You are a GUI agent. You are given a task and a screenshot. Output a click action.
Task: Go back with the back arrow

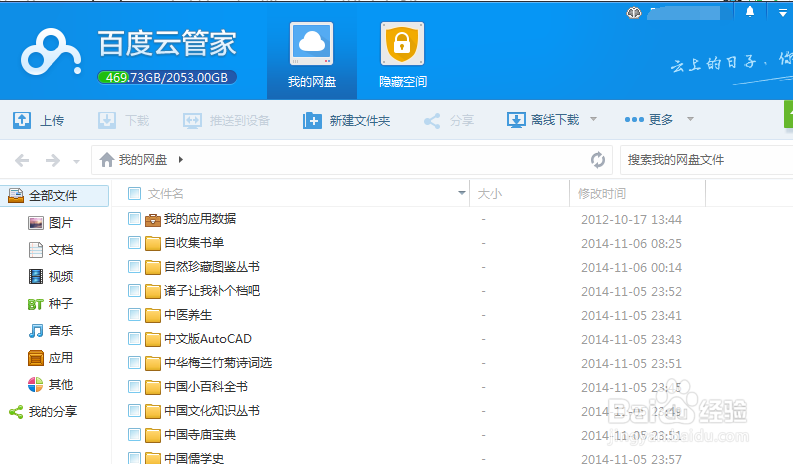[22, 161]
